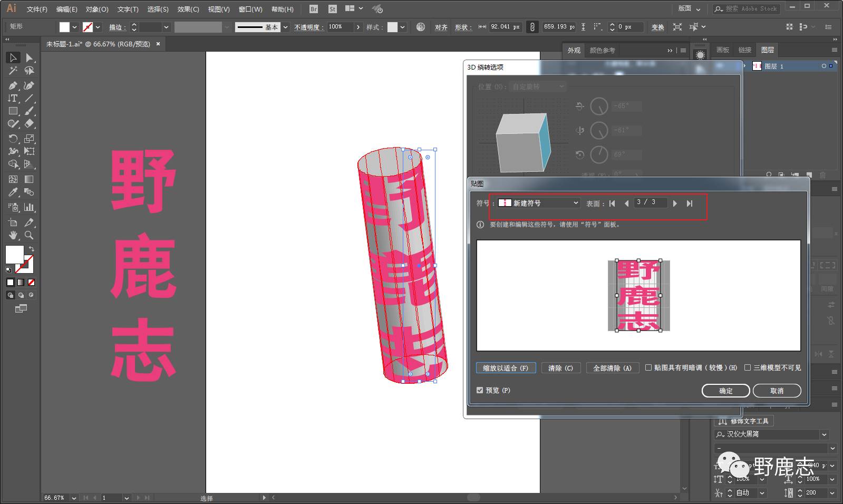The height and width of the screenshot is (504, 843).
Task: Choose the Hand tool
Action: click(x=13, y=235)
